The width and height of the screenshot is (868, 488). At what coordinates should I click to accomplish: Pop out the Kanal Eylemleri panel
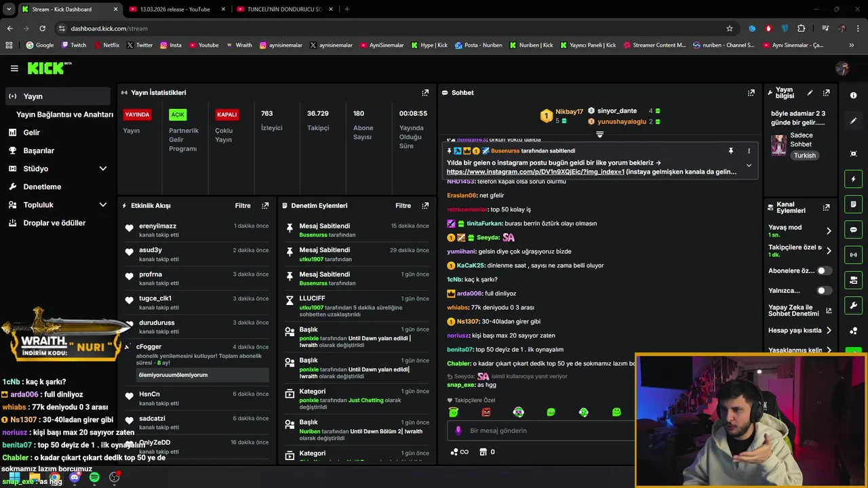(826, 207)
